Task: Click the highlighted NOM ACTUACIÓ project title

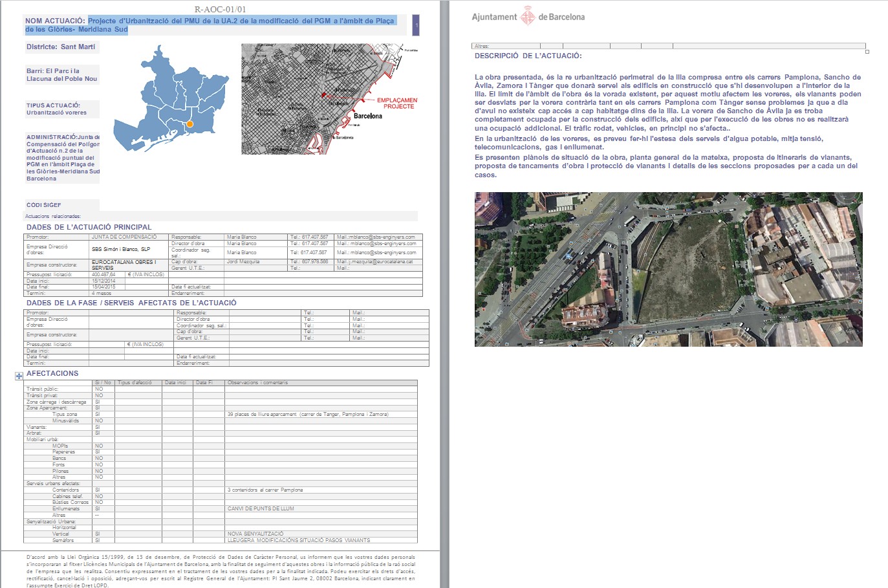Action: (x=241, y=21)
